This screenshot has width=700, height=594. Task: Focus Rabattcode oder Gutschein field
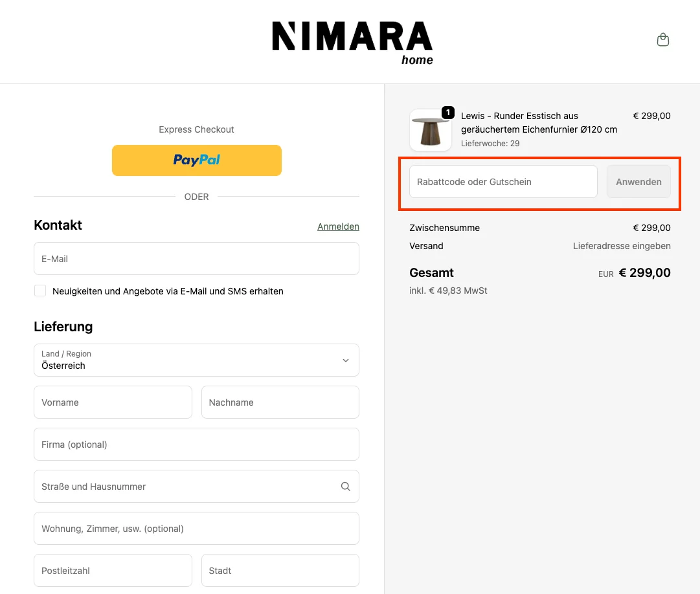503,181
